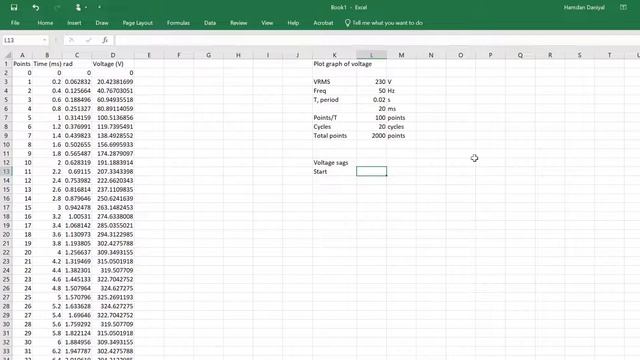Select row 13 header

click(6, 171)
